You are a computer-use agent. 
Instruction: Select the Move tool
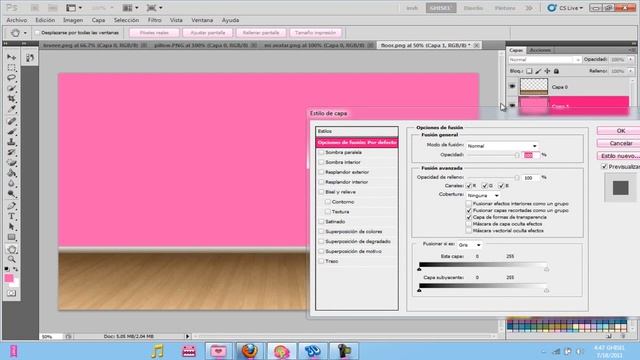[11, 57]
